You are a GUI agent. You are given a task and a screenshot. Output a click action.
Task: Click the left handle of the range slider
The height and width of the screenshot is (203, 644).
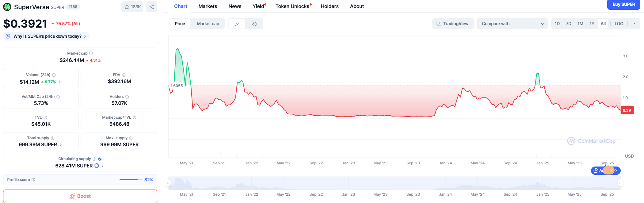pos(168,183)
